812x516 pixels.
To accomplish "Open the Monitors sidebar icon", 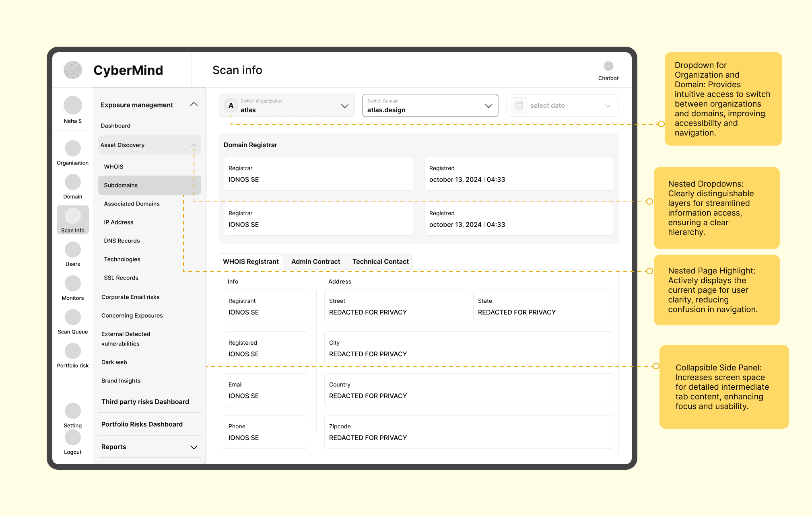I will click(73, 284).
